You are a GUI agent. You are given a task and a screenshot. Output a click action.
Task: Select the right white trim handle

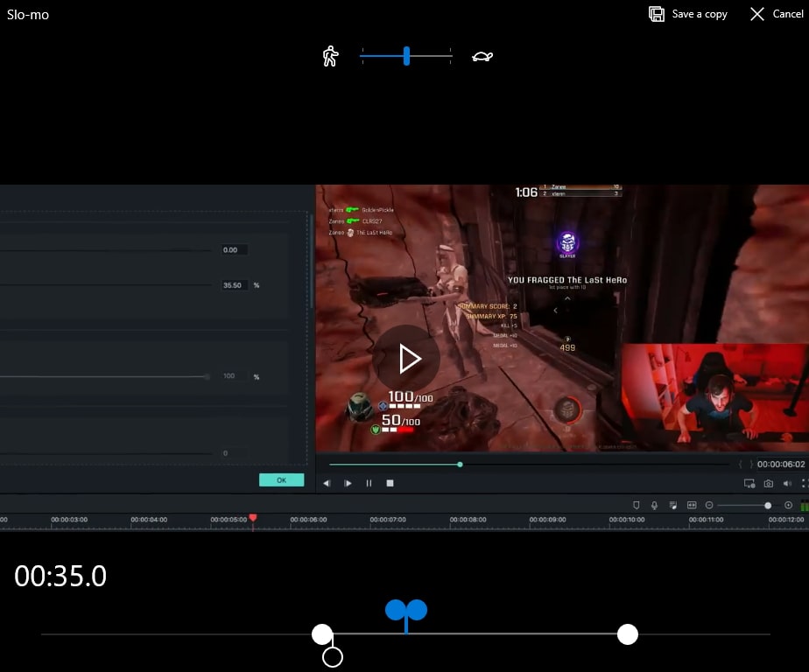tap(628, 634)
